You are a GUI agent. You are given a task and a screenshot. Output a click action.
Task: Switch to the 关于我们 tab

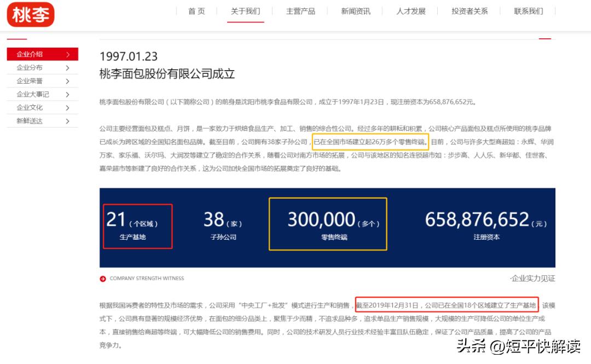tap(245, 10)
